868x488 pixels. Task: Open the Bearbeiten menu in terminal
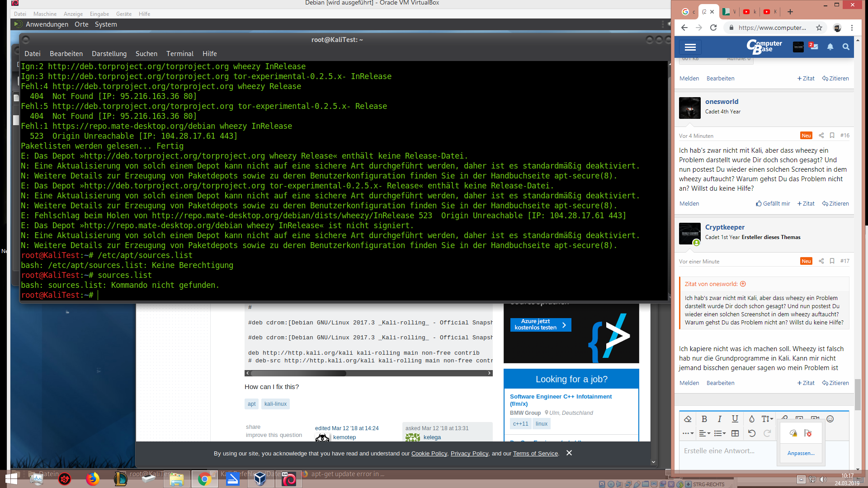[x=66, y=53]
